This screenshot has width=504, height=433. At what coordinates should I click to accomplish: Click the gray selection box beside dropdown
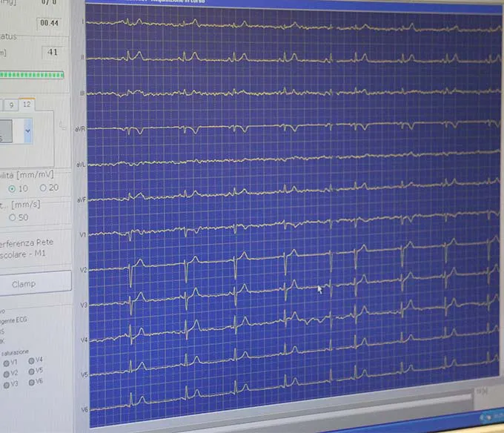[x=10, y=130]
